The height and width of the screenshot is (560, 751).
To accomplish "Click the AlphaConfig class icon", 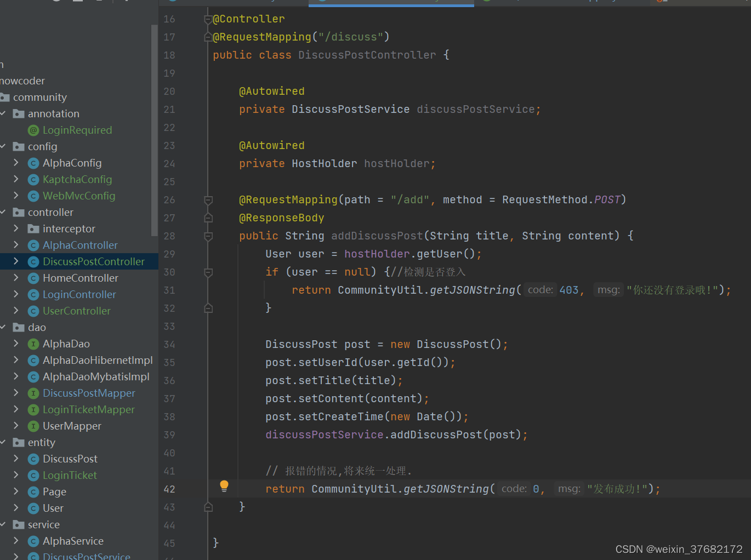I will tap(33, 163).
